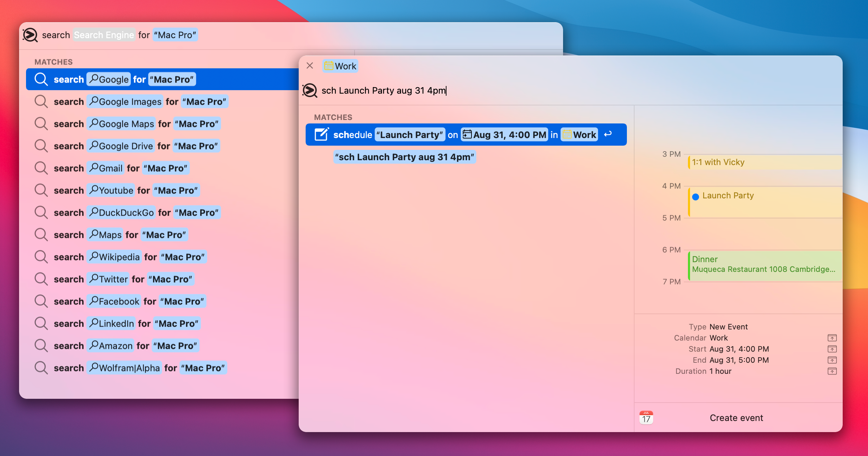Click the schedule compose icon in matches row
Image resolution: width=868 pixels, height=456 pixels.
point(322,135)
